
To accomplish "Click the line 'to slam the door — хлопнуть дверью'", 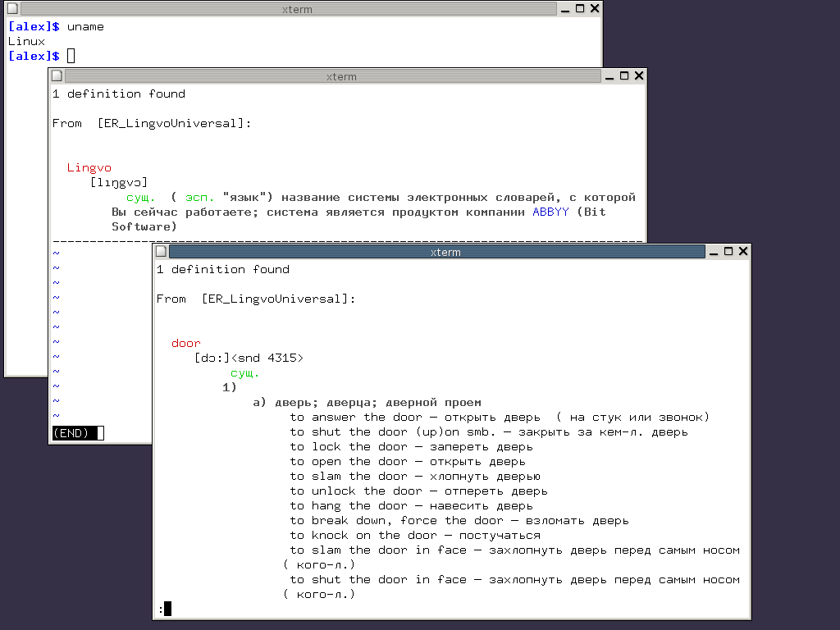I will (415, 477).
